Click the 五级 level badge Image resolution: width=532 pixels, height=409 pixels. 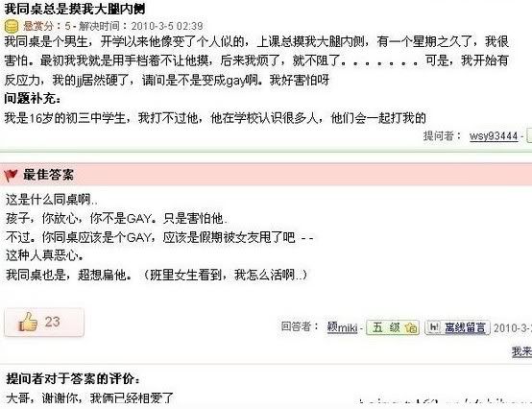[x=393, y=327]
